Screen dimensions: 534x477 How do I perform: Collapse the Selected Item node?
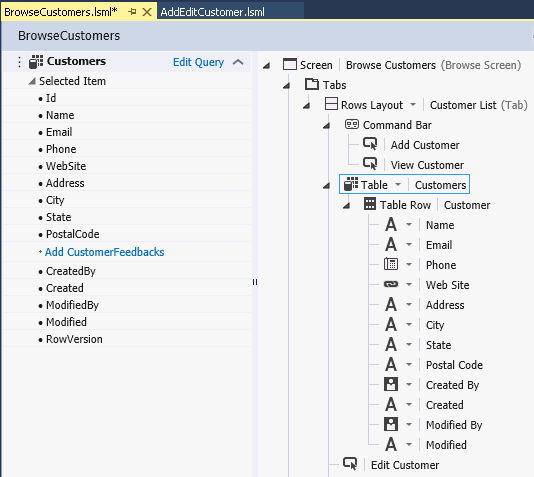click(x=32, y=81)
